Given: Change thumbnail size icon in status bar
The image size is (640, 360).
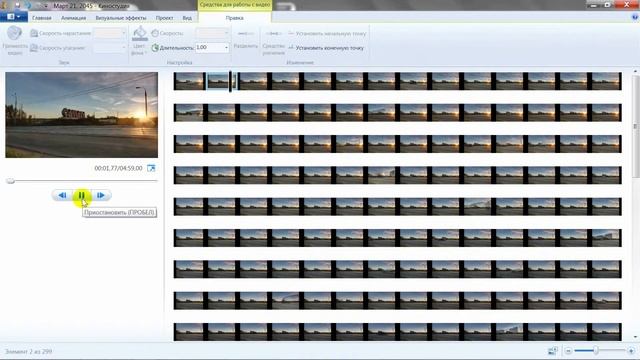Looking at the screenshot, I should [553, 351].
